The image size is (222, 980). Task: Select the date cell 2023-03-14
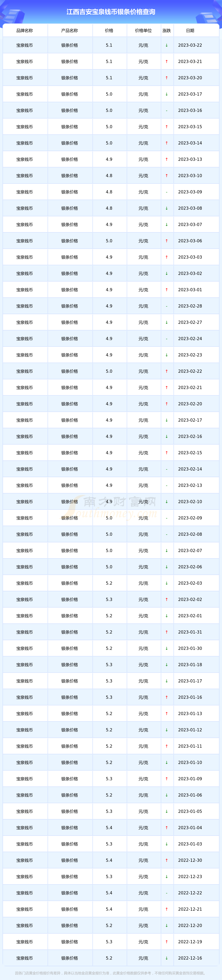click(190, 143)
